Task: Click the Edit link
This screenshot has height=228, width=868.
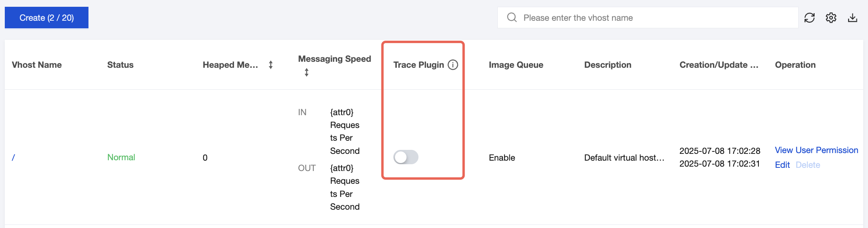Action: point(782,165)
